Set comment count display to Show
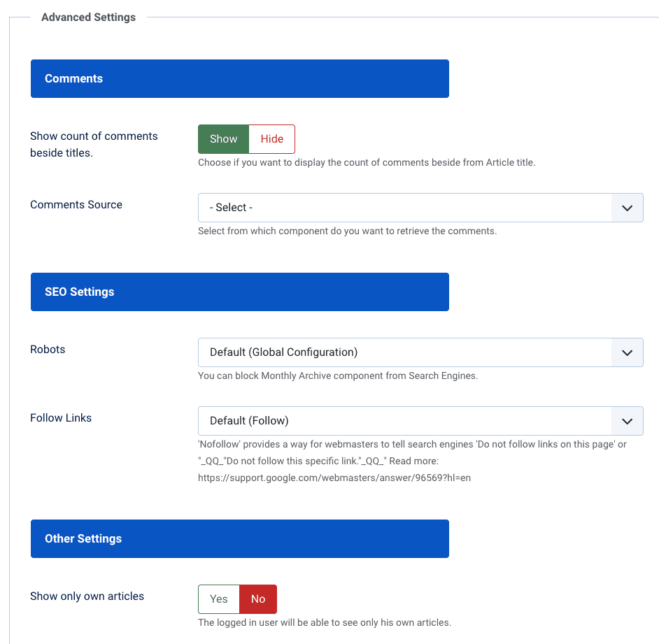659x644 pixels. (x=223, y=138)
